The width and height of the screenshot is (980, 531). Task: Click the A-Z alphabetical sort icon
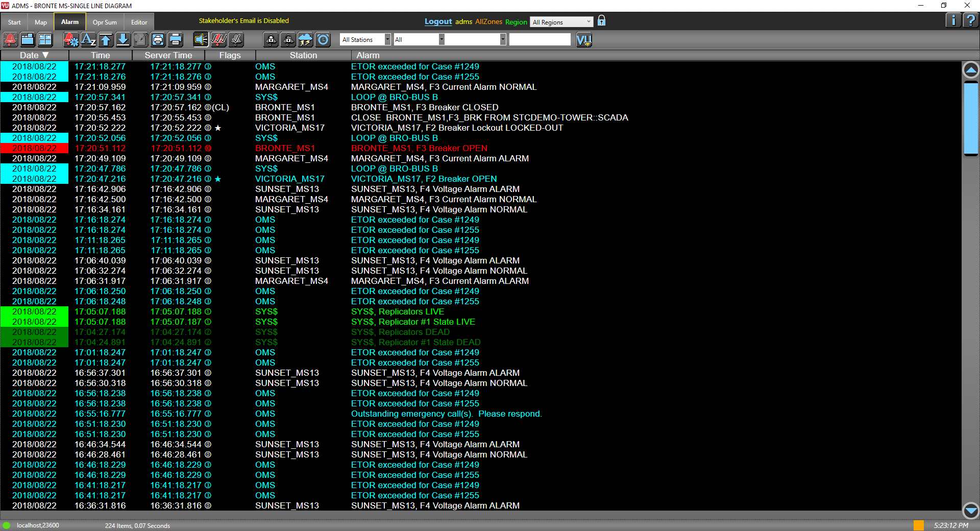pos(88,39)
